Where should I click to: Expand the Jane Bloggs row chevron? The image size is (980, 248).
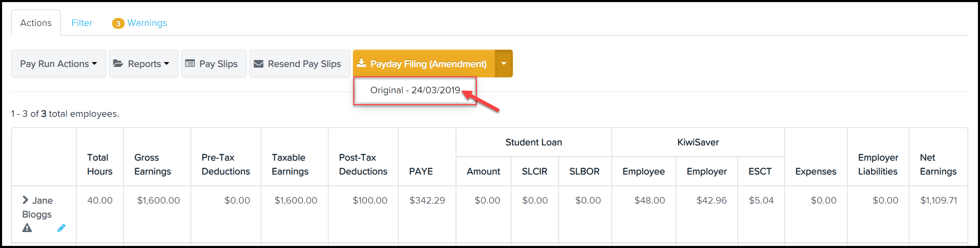25,200
